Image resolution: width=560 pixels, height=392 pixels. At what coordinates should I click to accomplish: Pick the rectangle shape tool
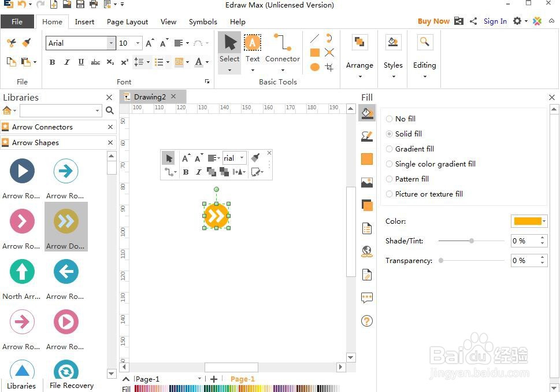314,53
